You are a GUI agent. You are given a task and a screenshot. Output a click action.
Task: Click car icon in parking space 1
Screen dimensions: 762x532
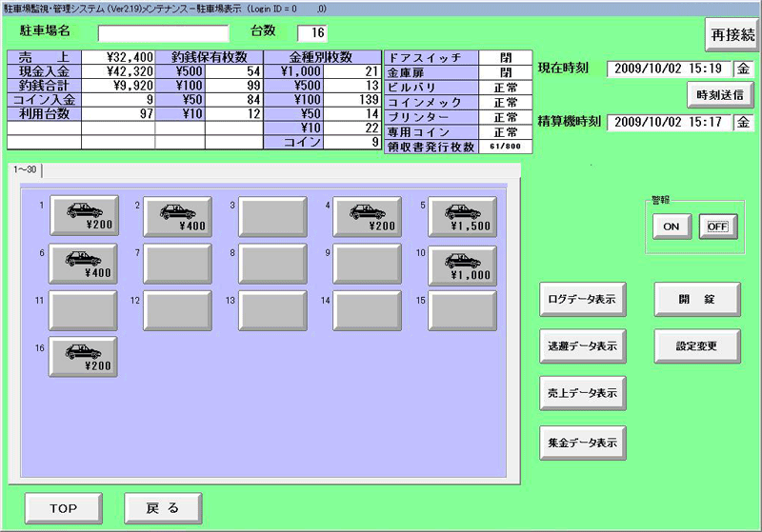[x=84, y=217]
